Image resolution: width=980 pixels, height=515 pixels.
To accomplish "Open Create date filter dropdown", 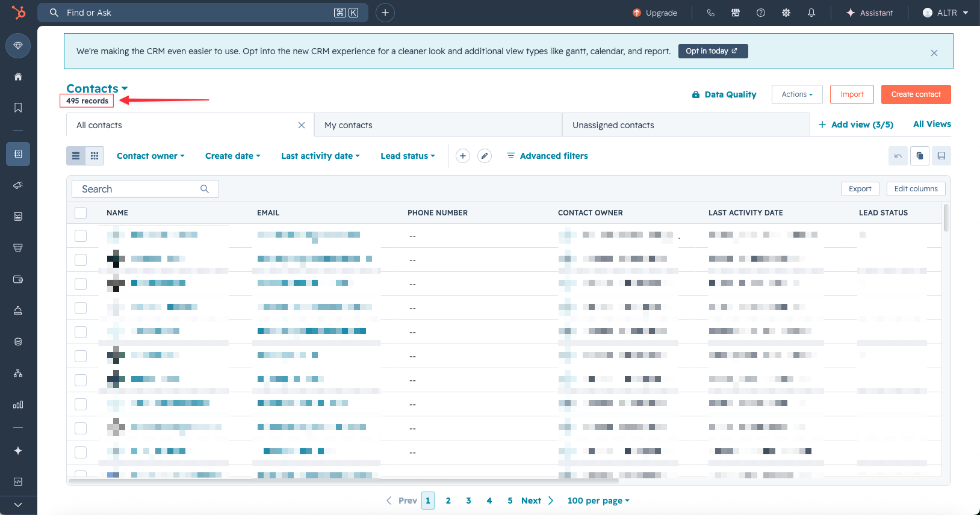I will pos(233,156).
